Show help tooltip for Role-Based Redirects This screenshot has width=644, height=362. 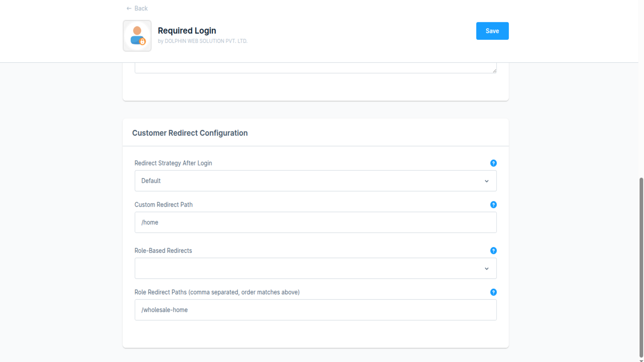coord(493,251)
